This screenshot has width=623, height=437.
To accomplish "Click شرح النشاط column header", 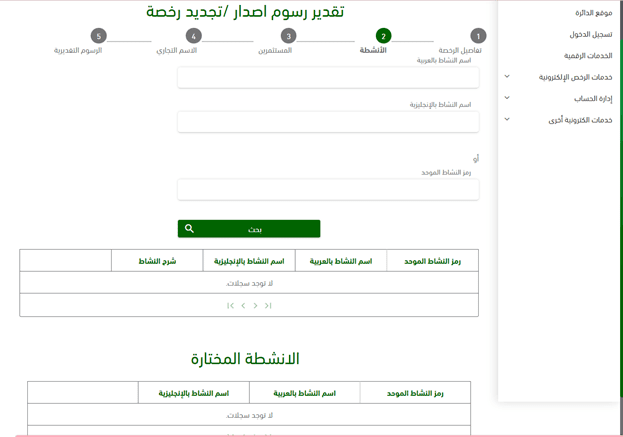I will coord(157,261).
